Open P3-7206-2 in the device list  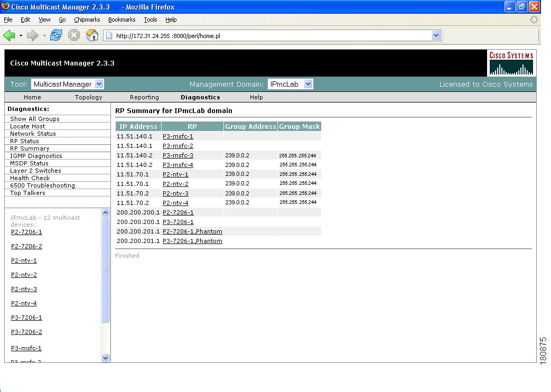[x=26, y=332]
